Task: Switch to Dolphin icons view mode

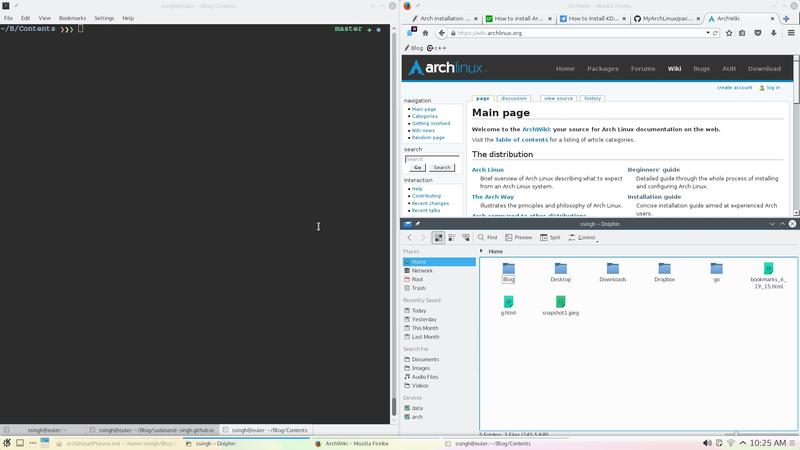Action: (438, 237)
